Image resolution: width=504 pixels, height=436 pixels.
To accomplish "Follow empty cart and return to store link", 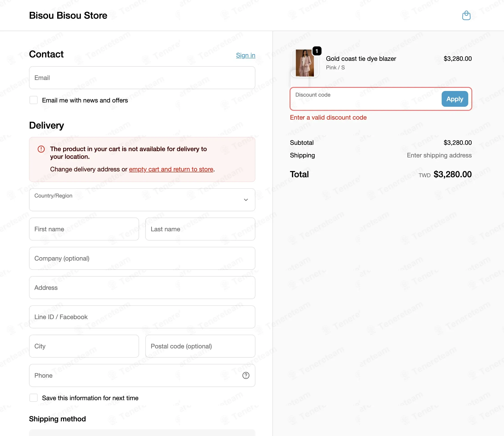I will point(171,169).
